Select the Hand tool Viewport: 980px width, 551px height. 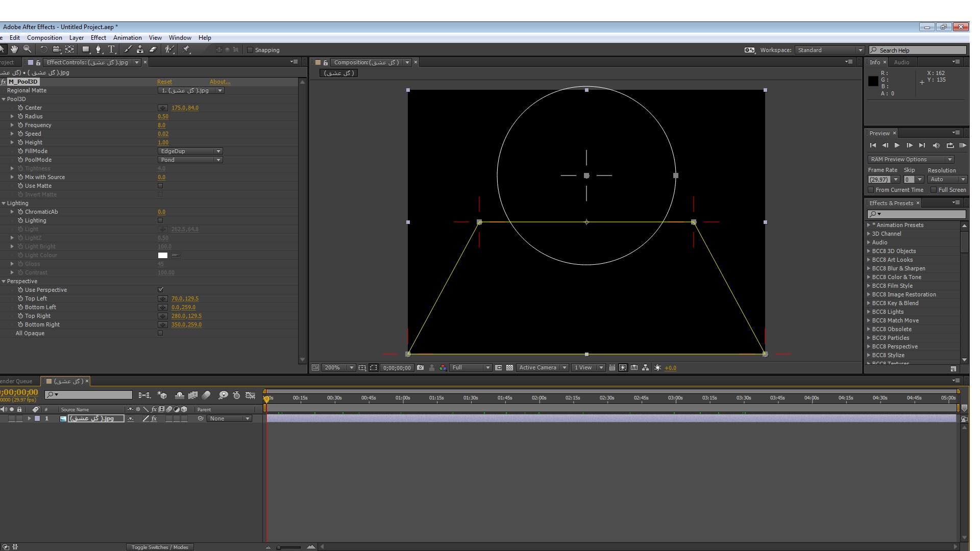tap(14, 49)
